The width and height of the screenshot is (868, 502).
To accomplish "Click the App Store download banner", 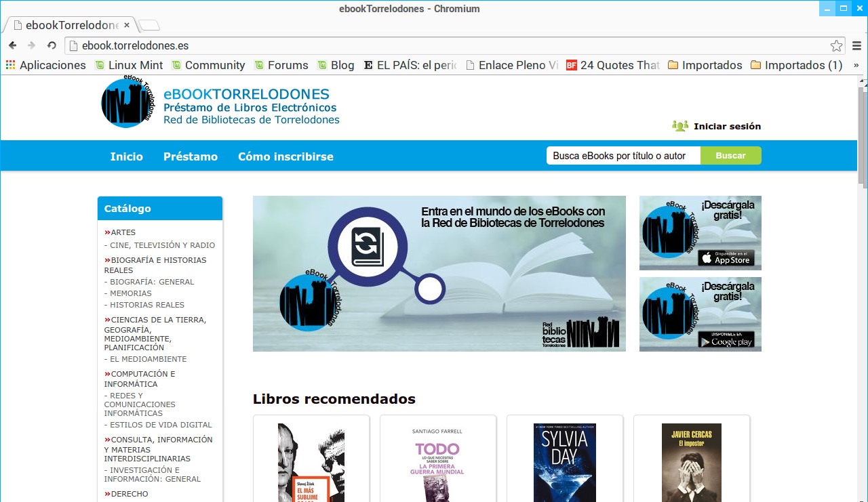I will click(x=701, y=233).
